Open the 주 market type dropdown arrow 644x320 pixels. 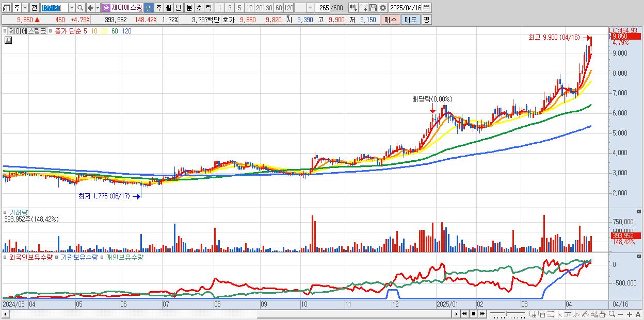click(x=25, y=8)
